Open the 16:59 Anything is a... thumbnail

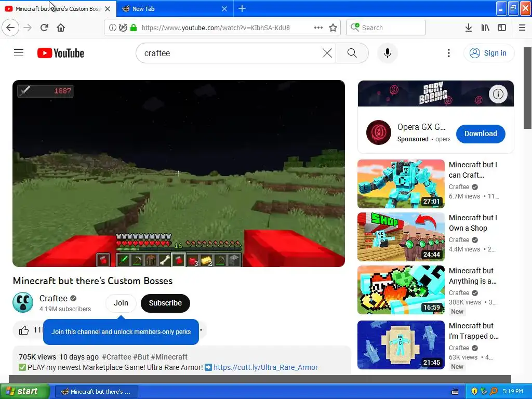[x=401, y=290]
